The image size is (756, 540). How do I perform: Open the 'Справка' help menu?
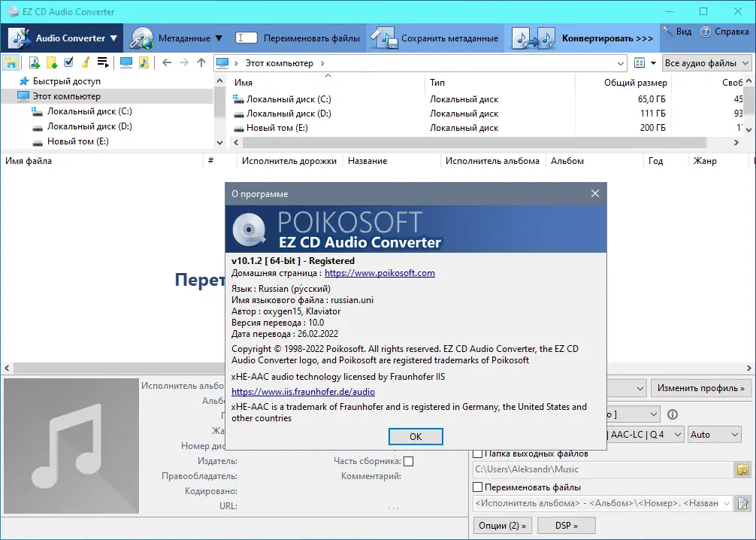pos(724,32)
